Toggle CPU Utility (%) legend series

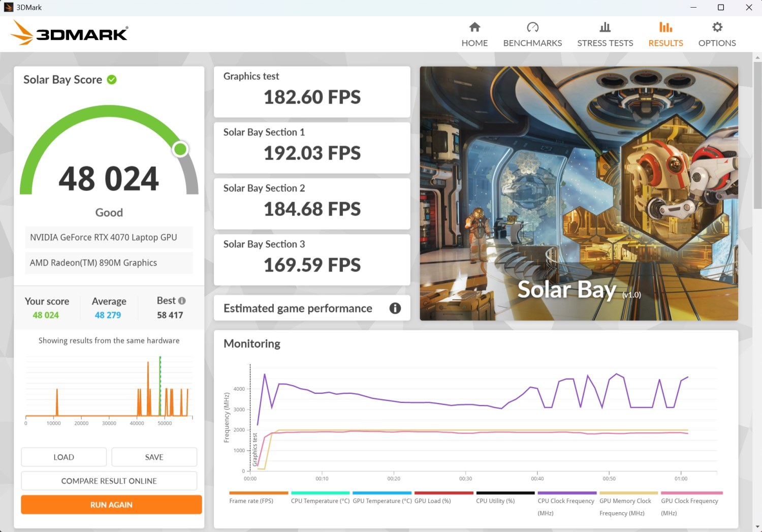pyautogui.click(x=505, y=498)
